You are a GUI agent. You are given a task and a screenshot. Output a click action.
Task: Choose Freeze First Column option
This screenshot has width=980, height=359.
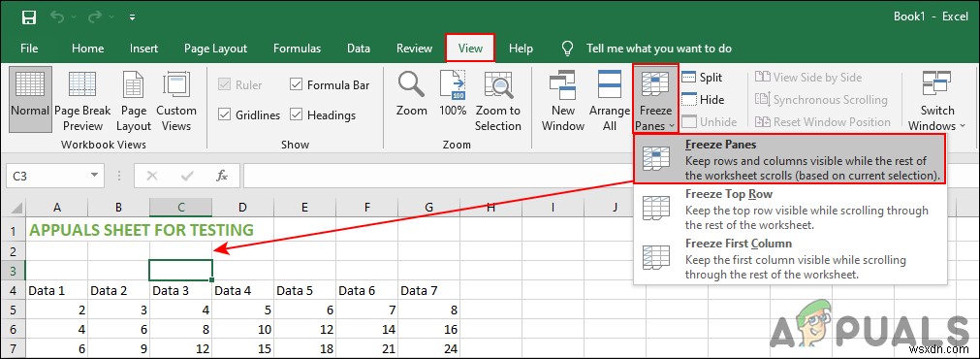[x=789, y=259]
